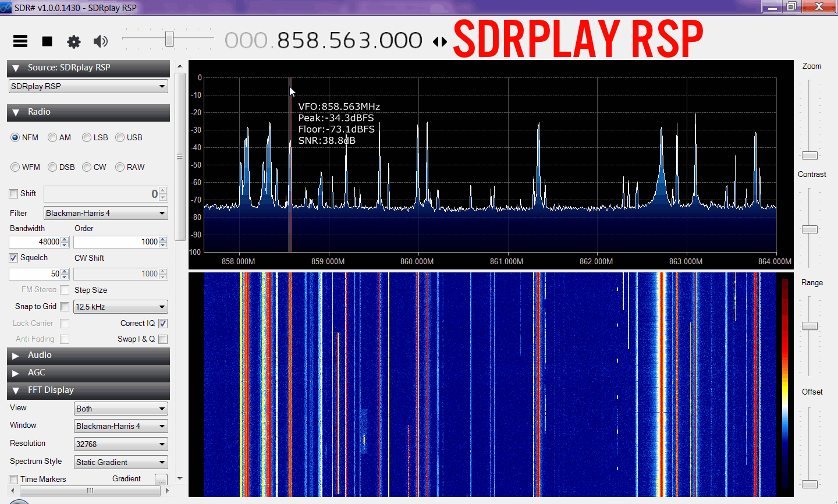
Task: Open the Step Size dropdown
Action: [x=120, y=307]
